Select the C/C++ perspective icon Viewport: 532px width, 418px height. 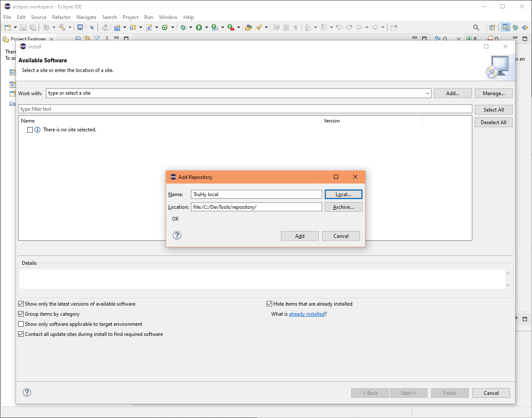click(x=506, y=27)
